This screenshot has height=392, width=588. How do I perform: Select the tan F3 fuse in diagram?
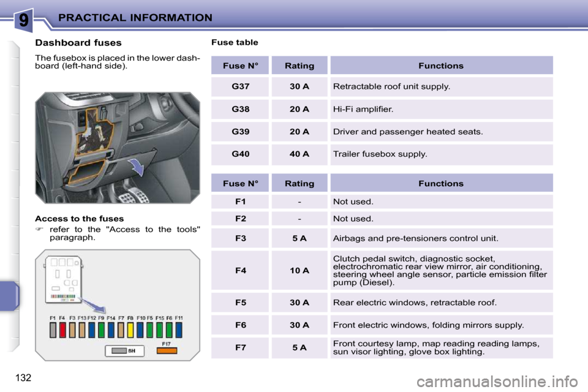[72, 330]
